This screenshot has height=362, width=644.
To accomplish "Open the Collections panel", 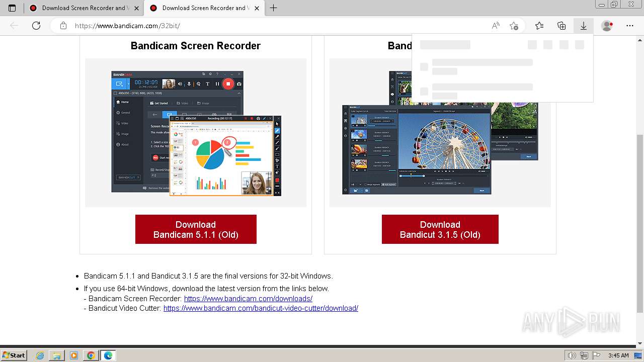I will point(561,26).
